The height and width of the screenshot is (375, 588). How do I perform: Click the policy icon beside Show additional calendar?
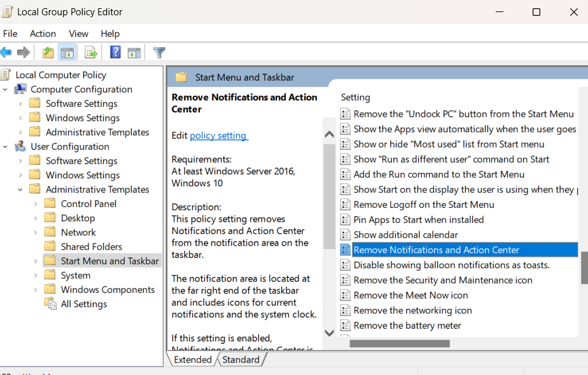coord(345,235)
